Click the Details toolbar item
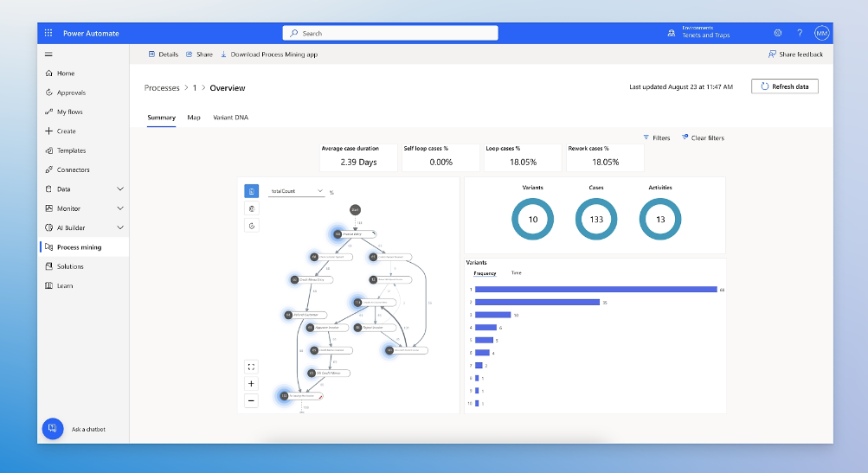 (x=164, y=54)
